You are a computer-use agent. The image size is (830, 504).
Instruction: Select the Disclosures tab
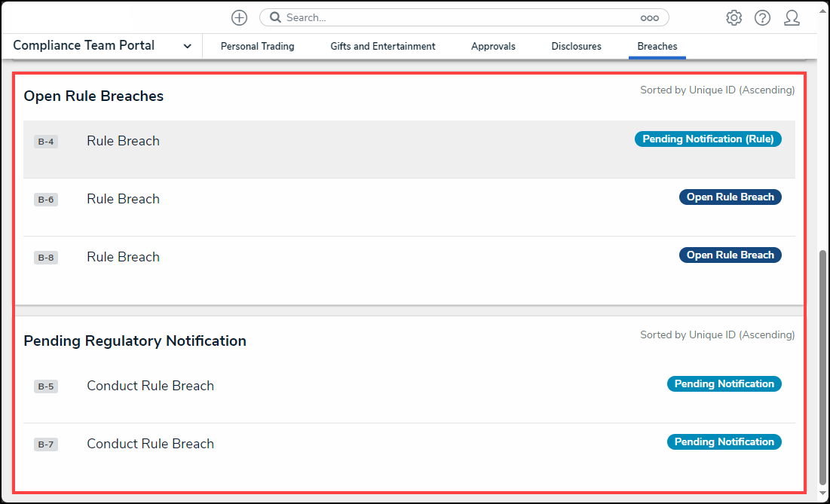pyautogui.click(x=576, y=47)
